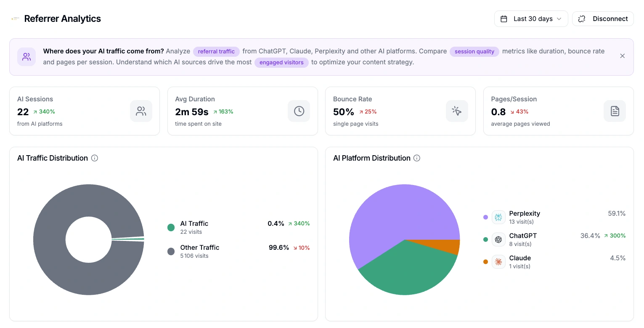The height and width of the screenshot is (328, 644).
Task: Click the session quality tag
Action: click(474, 51)
